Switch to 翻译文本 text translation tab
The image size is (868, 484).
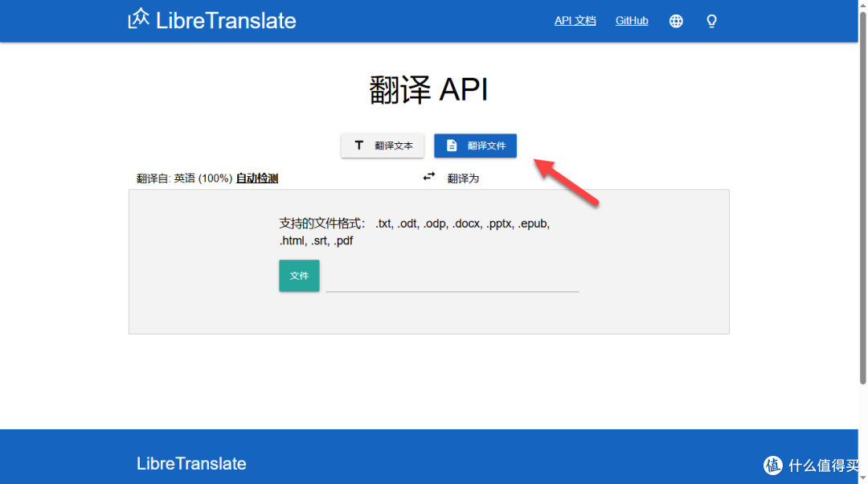383,146
